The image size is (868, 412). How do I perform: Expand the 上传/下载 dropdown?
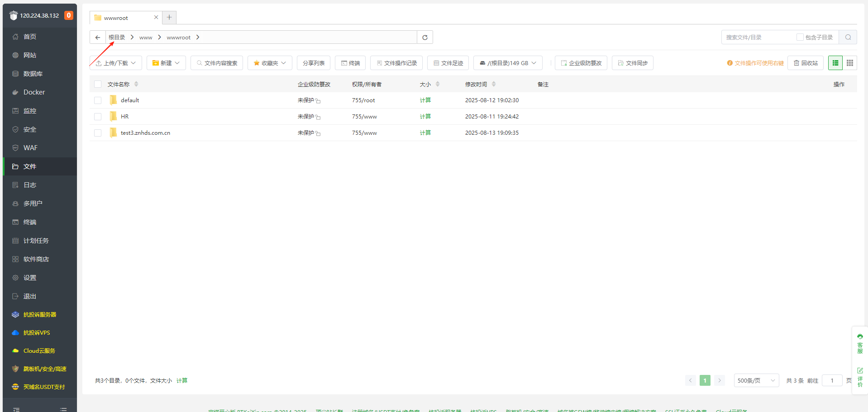click(116, 63)
